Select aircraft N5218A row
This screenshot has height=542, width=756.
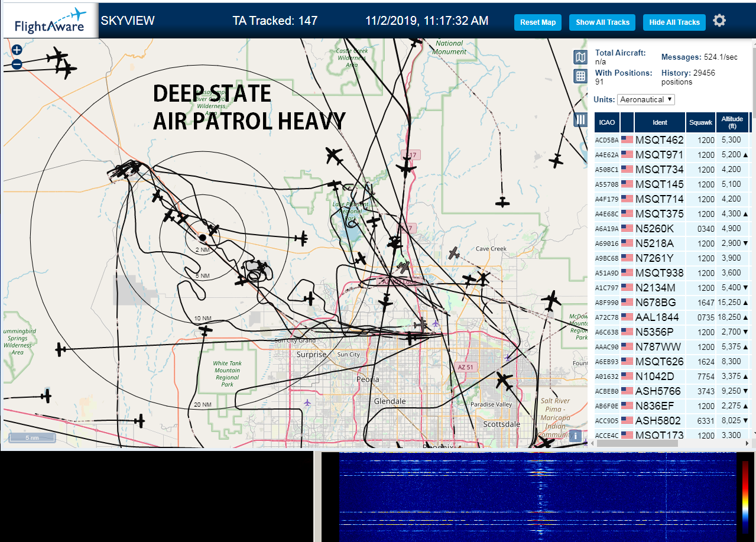(x=672, y=244)
